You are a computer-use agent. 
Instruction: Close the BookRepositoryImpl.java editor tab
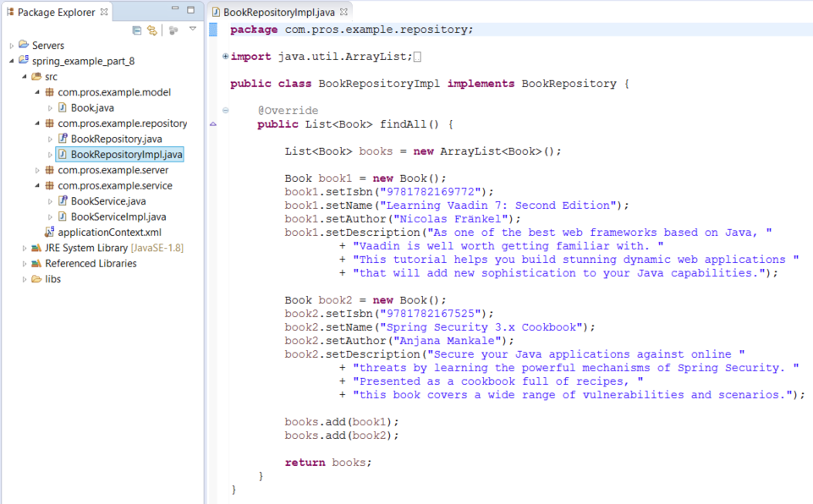click(343, 11)
